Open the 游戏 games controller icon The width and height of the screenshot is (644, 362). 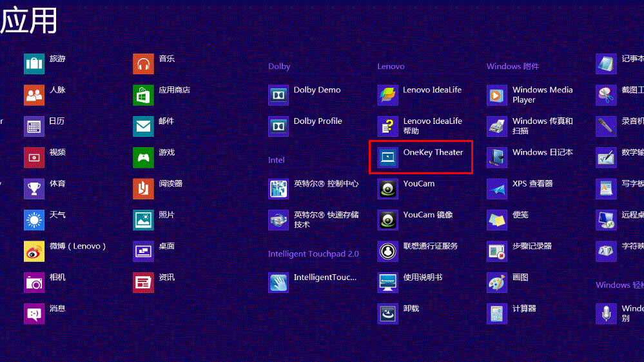click(x=143, y=157)
